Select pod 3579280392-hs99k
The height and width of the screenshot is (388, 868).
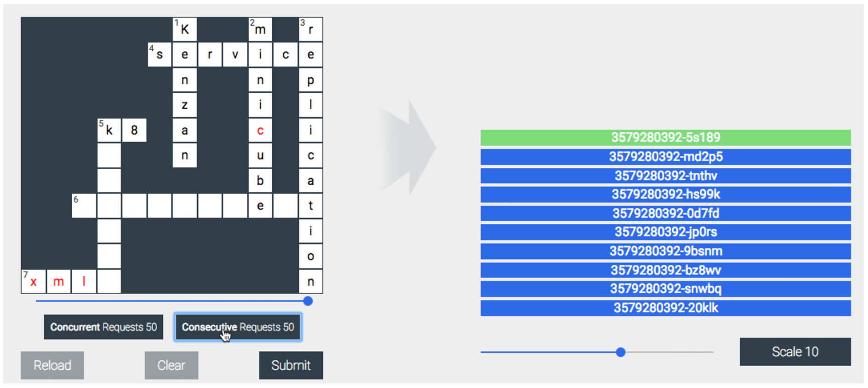click(x=665, y=194)
